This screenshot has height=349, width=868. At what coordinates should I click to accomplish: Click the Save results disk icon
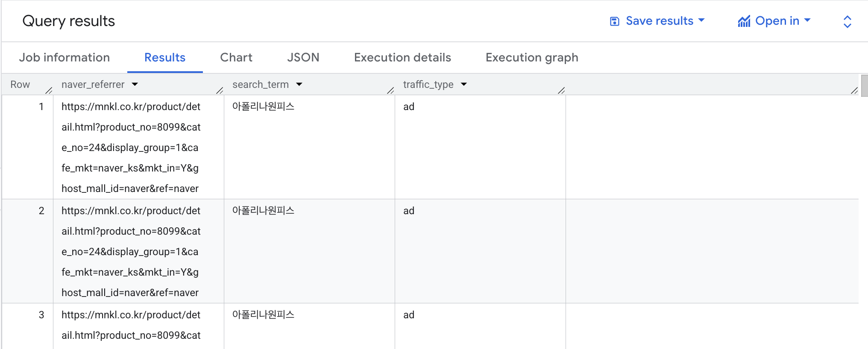pos(614,21)
